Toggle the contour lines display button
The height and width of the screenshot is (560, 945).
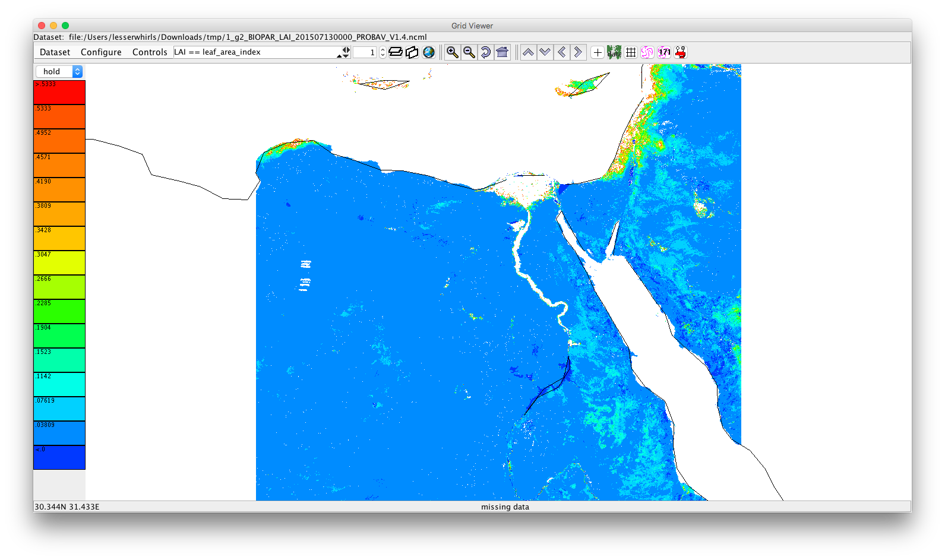[x=647, y=52]
